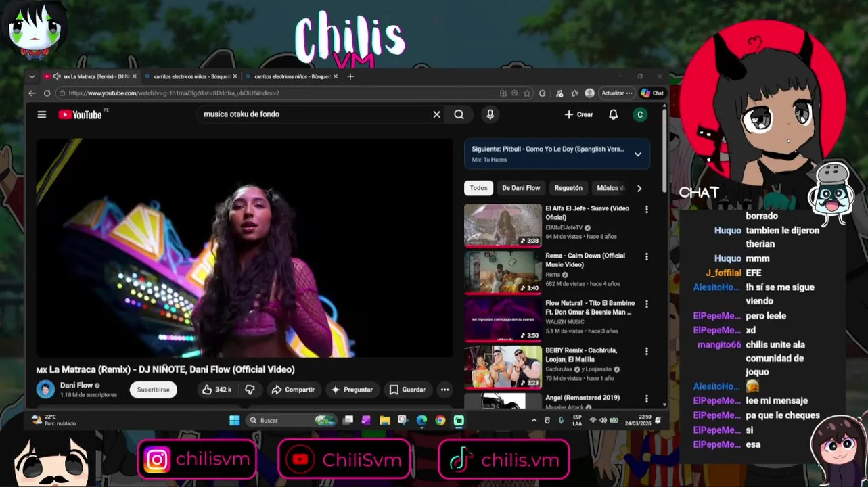Select the Reguetón filter chip
Screen dimensions: 868x487
point(568,188)
